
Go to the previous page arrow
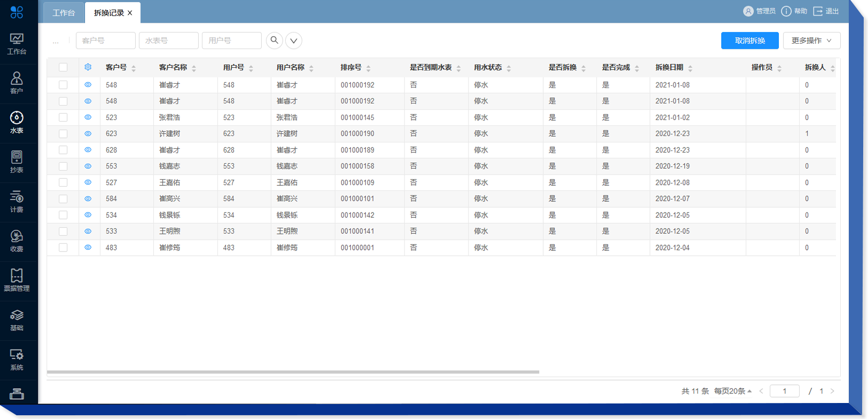(x=761, y=391)
